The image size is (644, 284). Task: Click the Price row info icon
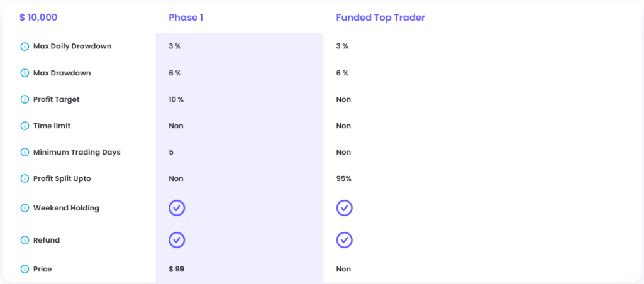click(25, 269)
